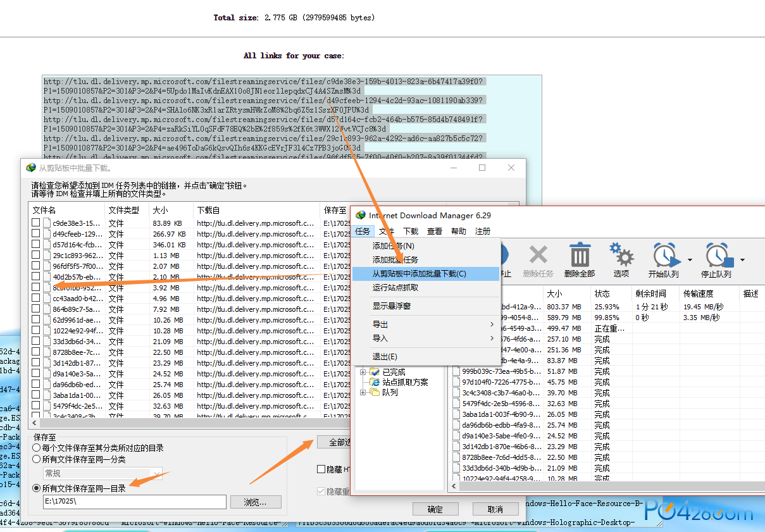
Task: Confirm with the 确定 button
Action: pyautogui.click(x=435, y=509)
